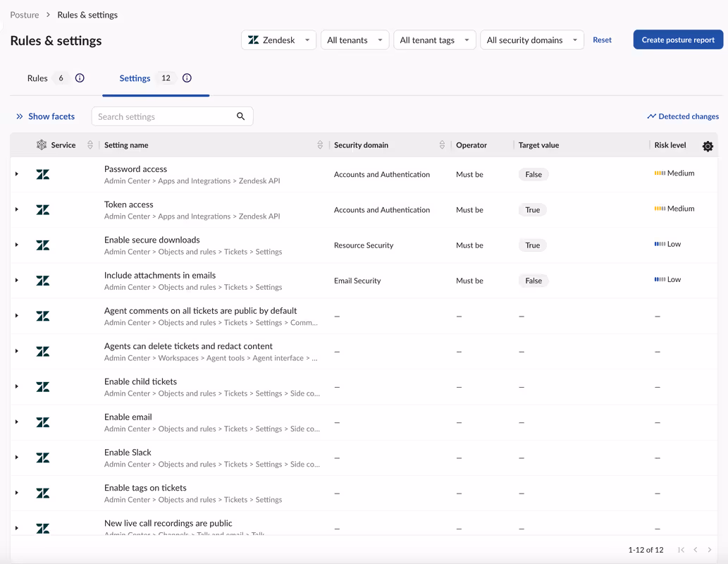Click Create posture report button
Screen dimensions: 728x564
point(678,40)
